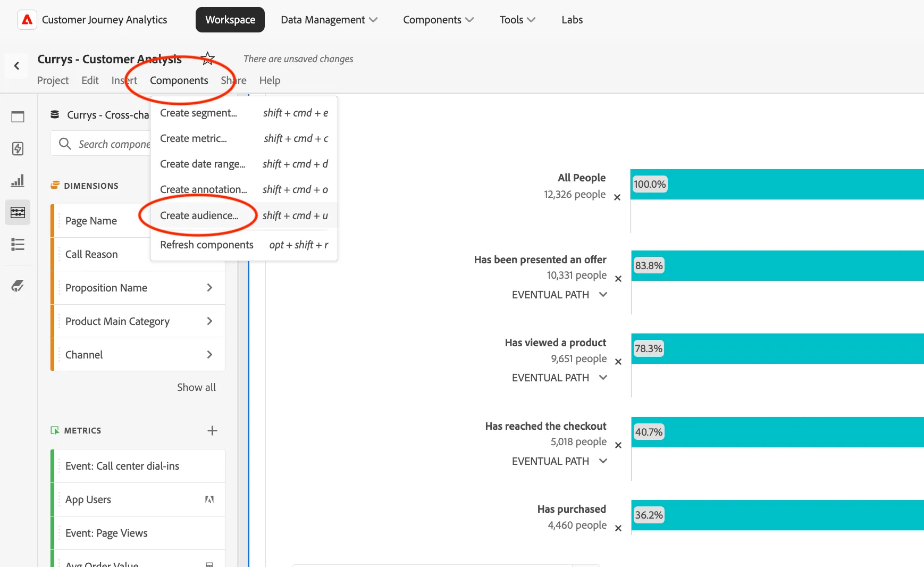The width and height of the screenshot is (924, 567).
Task: Open the list view icon in left rail
Action: coord(18,244)
